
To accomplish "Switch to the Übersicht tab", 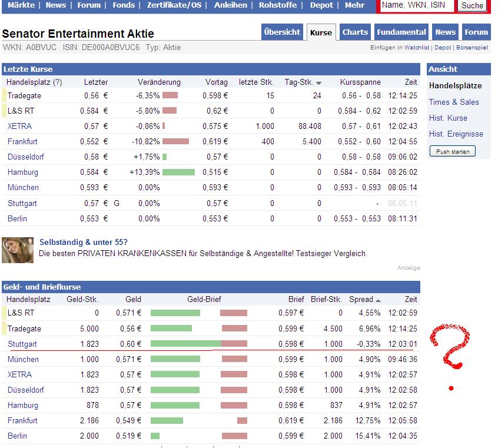I will point(282,32).
